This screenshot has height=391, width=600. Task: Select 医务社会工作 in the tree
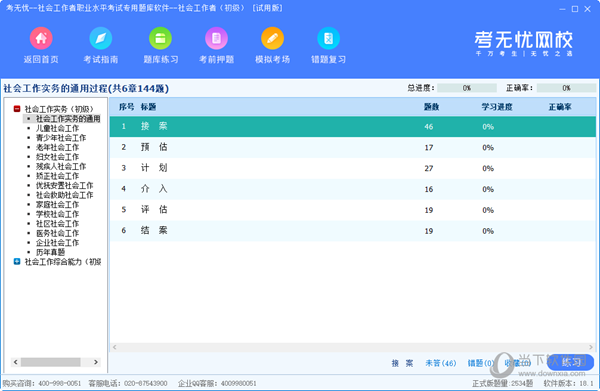tap(57, 233)
